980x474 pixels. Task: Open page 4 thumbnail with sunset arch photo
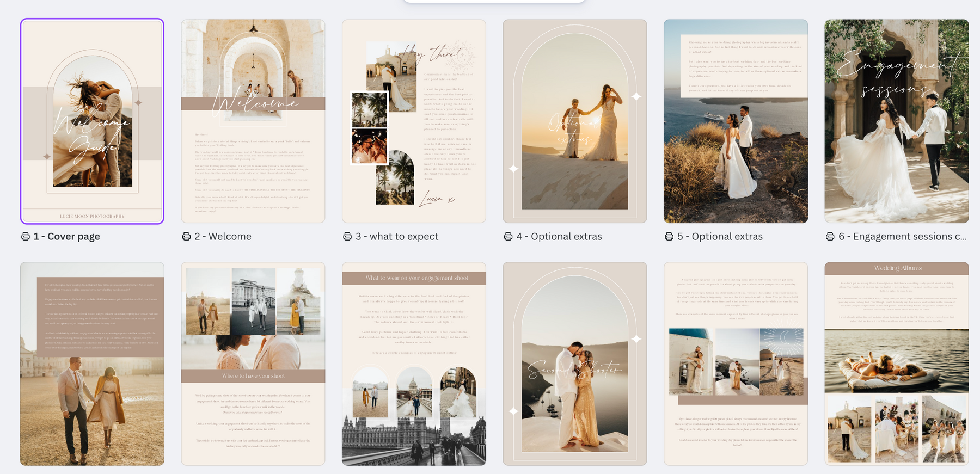(574, 121)
